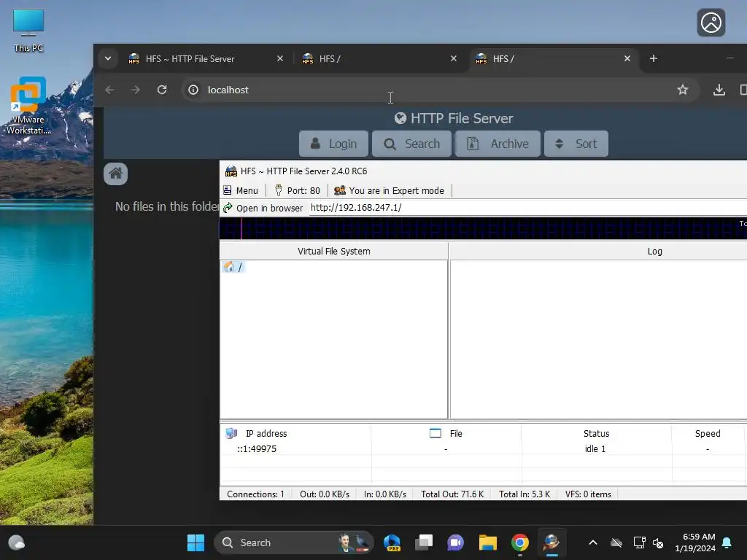Click the Status column header
This screenshot has height=560, width=747.
pos(597,433)
